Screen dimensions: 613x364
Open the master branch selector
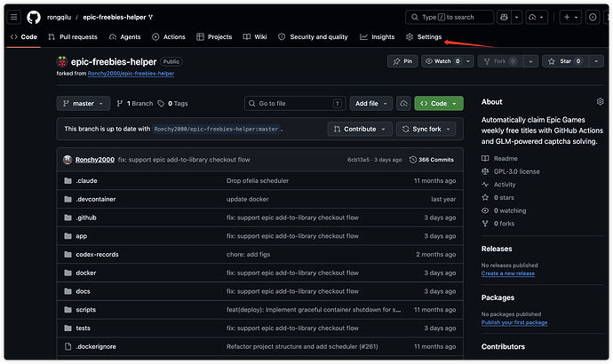(84, 104)
